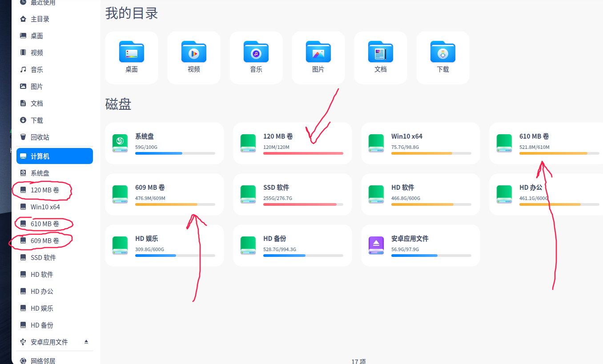
Task: Open the 下载 folder icon under 我的目录
Action: tap(443, 52)
